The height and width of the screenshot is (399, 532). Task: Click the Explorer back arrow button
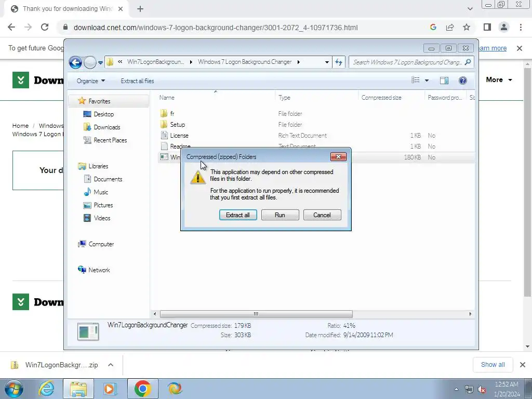coord(76,62)
